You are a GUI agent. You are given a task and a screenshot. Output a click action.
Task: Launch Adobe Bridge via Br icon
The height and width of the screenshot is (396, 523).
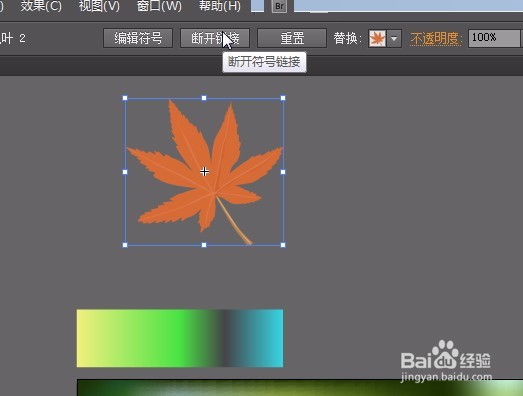[279, 6]
